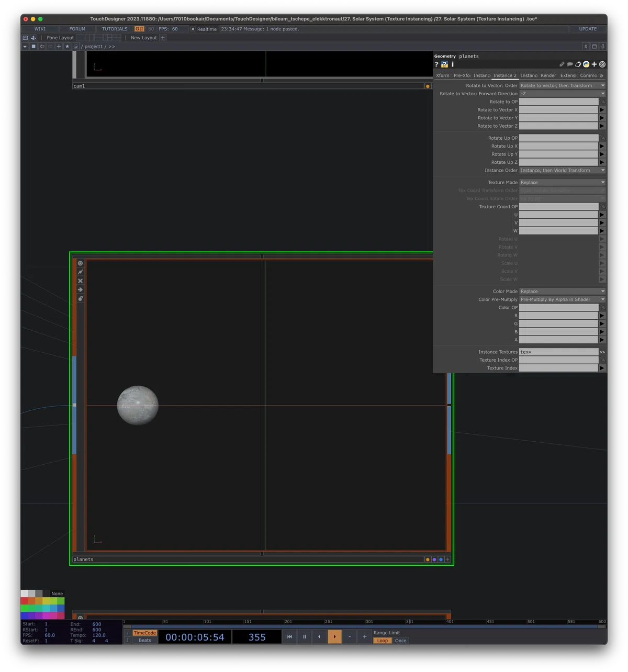Play timeline forward
Viewport: 628px width, 672px height.
click(x=334, y=637)
